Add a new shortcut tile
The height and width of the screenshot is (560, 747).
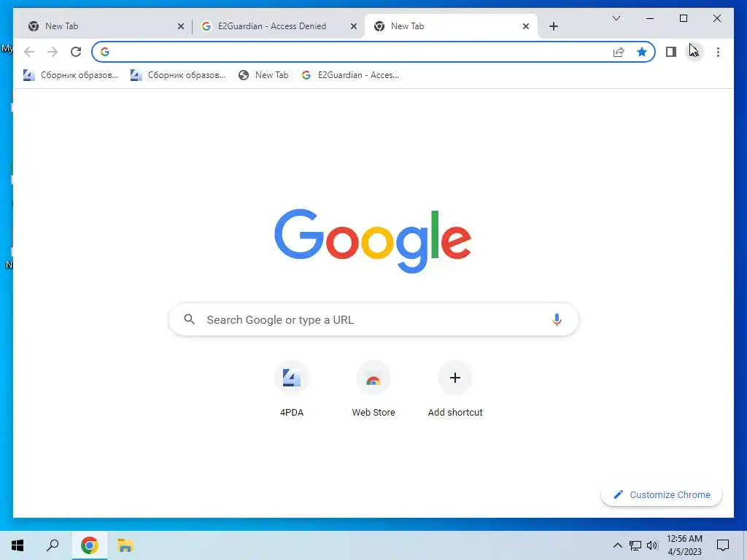tap(455, 389)
